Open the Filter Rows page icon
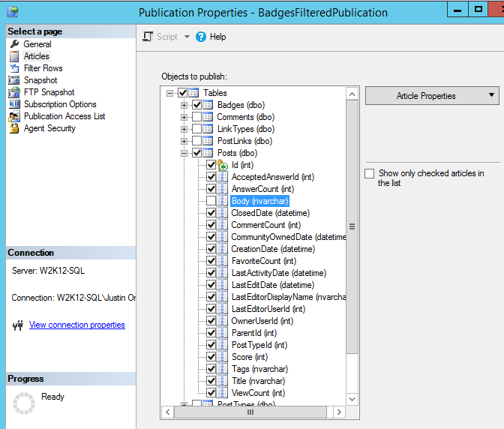The height and width of the screenshot is (429, 504). click(x=14, y=68)
